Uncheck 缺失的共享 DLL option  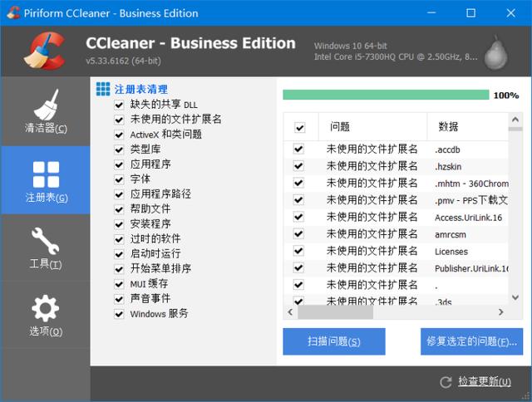[119, 105]
